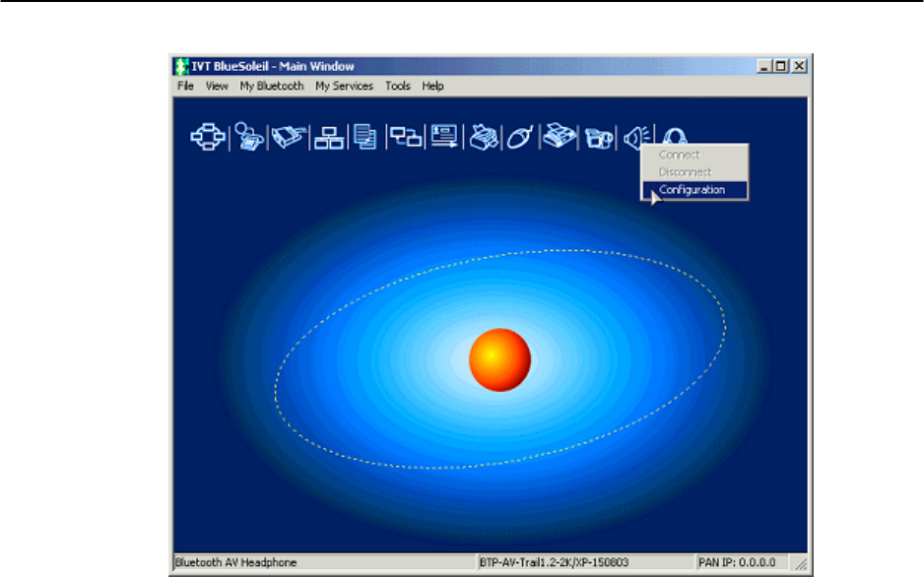Open the View menu

click(x=217, y=86)
